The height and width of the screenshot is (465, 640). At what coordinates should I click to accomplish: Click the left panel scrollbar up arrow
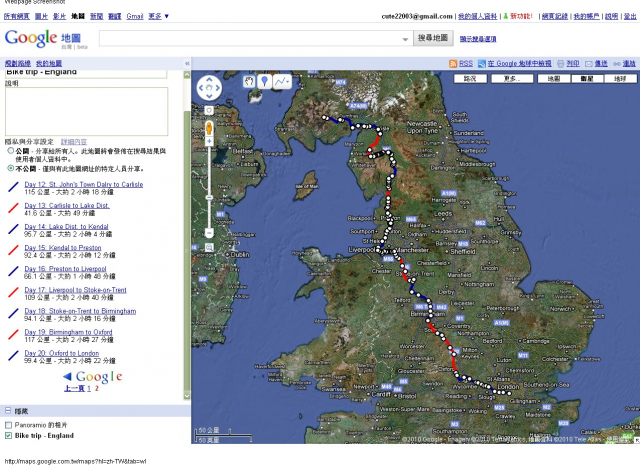(187, 75)
